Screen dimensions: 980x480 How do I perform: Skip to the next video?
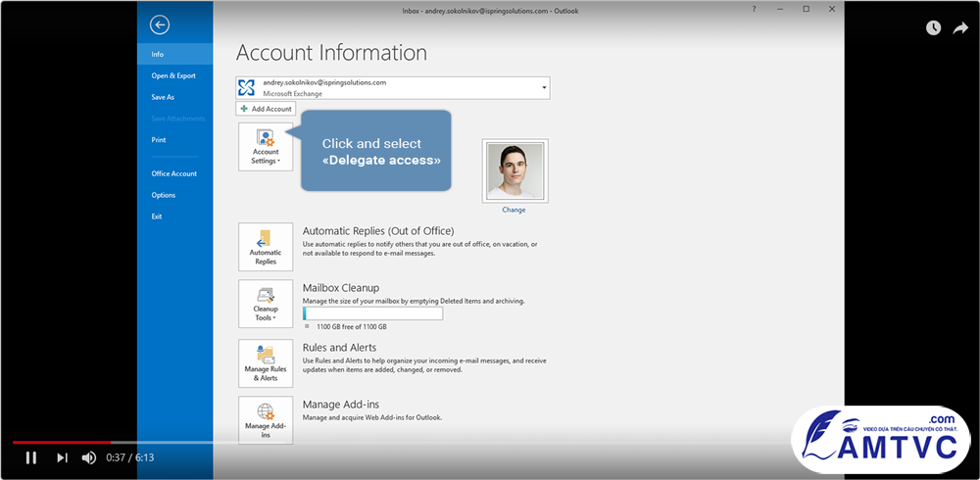pyautogui.click(x=62, y=457)
